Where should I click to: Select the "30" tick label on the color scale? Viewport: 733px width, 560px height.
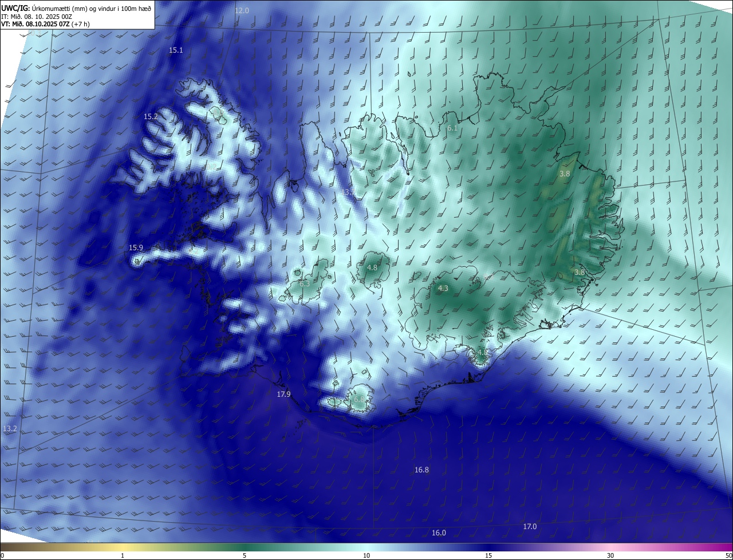610,556
